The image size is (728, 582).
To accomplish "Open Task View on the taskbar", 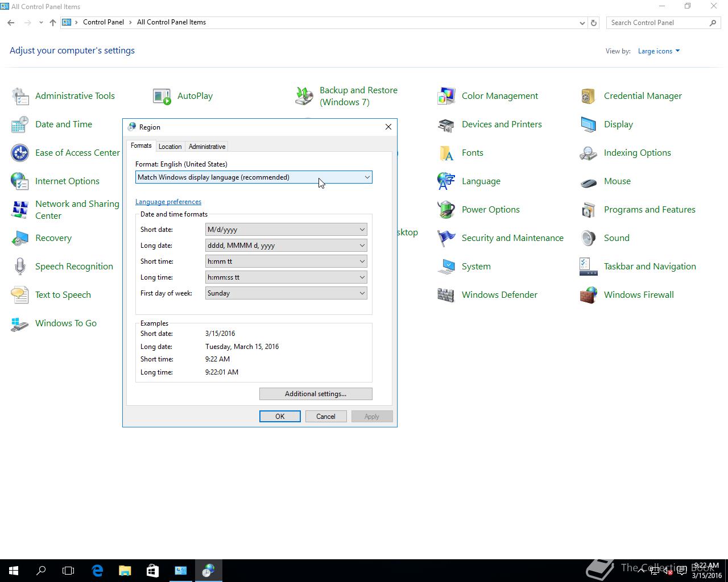I will click(x=68, y=571).
